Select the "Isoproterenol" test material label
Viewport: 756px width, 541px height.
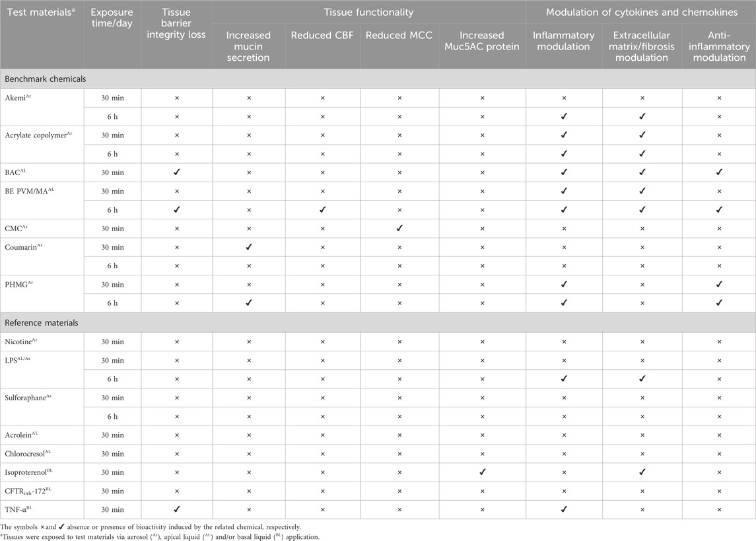(29, 472)
